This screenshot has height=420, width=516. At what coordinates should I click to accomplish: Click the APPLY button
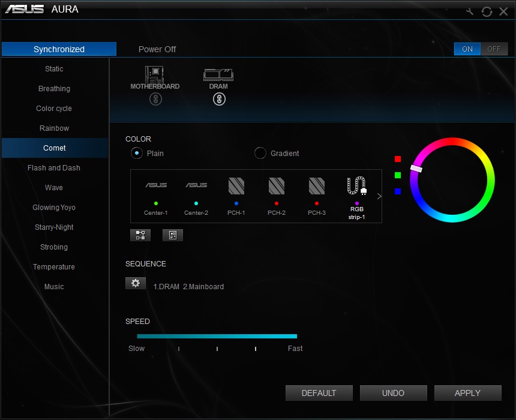pyautogui.click(x=467, y=393)
